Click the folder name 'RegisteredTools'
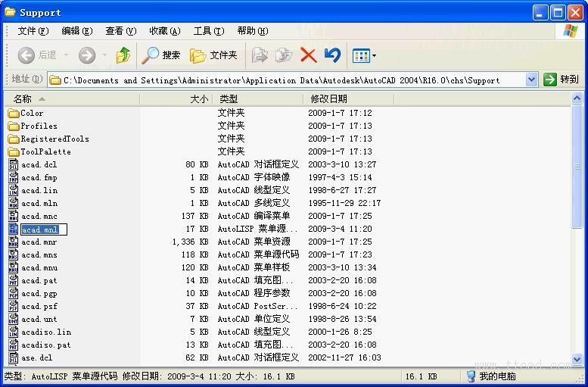 coord(54,139)
